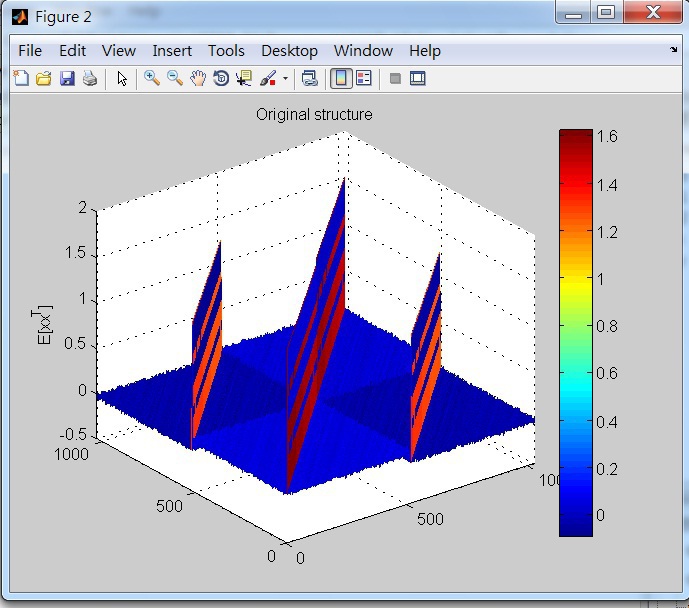The height and width of the screenshot is (608, 689).
Task: Select the Zoom Out tool
Action: [175, 78]
